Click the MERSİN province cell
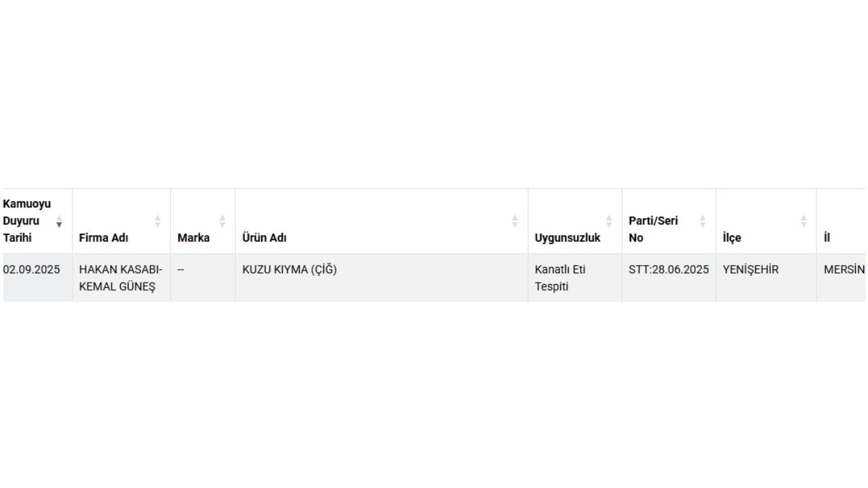868x488 pixels. 842,278
